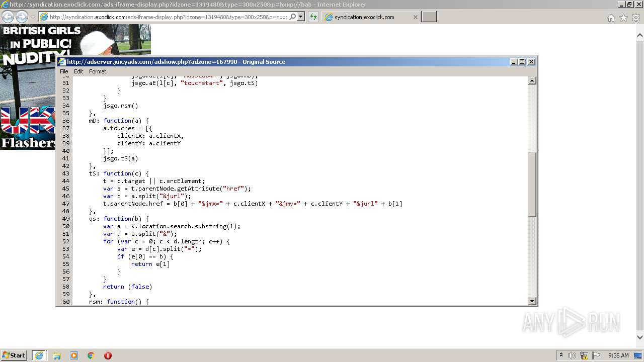644x362 pixels.
Task: Click the 'rsm: function() {' line
Action: coord(119,302)
